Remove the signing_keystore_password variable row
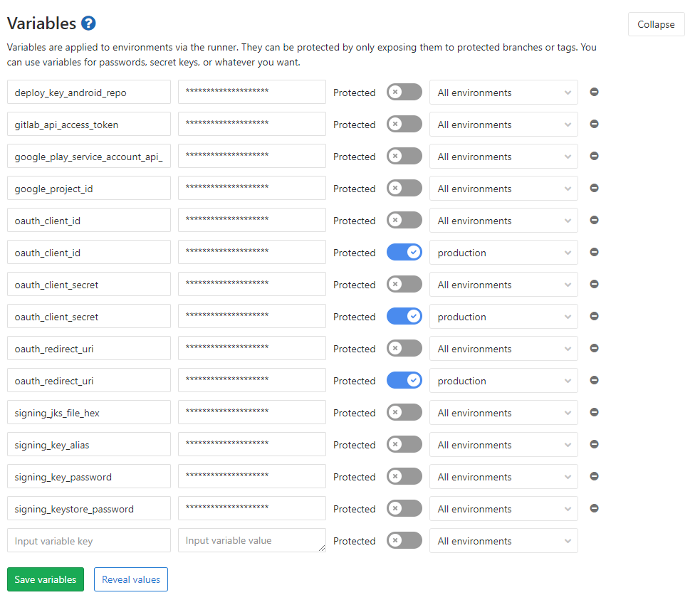The width and height of the screenshot is (700, 600). coord(594,509)
